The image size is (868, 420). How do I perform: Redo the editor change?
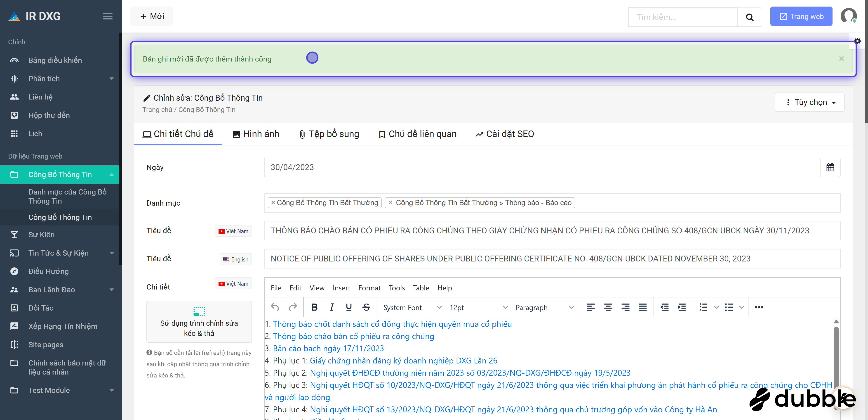[293, 307]
